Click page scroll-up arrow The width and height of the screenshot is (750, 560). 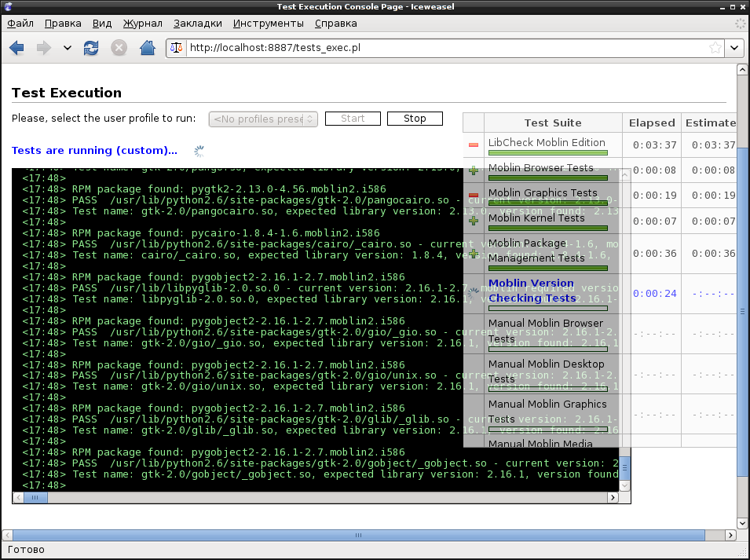pyautogui.click(x=742, y=70)
